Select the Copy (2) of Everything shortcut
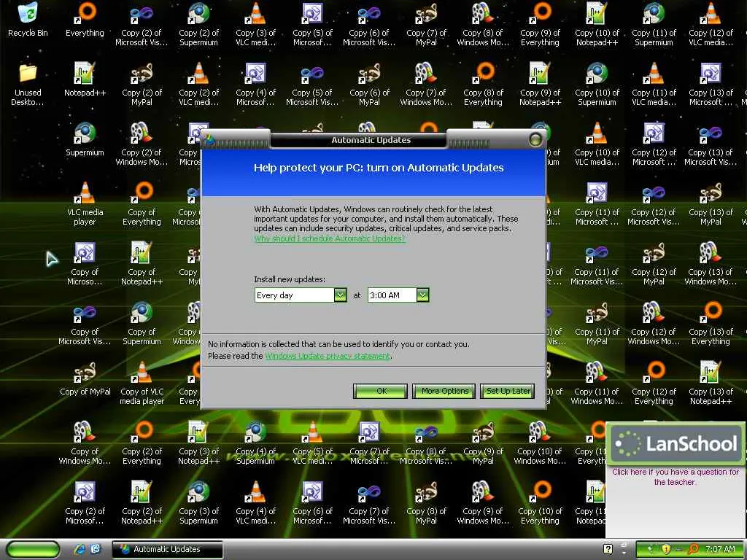 click(142, 443)
